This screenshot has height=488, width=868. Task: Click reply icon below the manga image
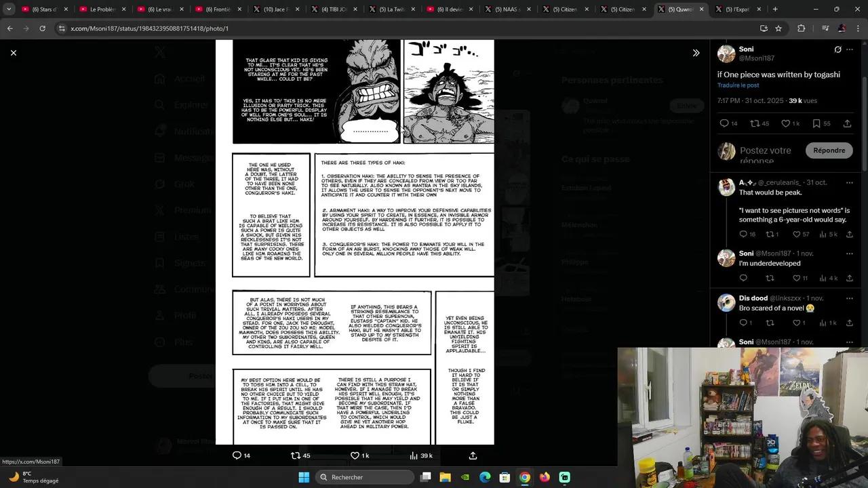237,455
